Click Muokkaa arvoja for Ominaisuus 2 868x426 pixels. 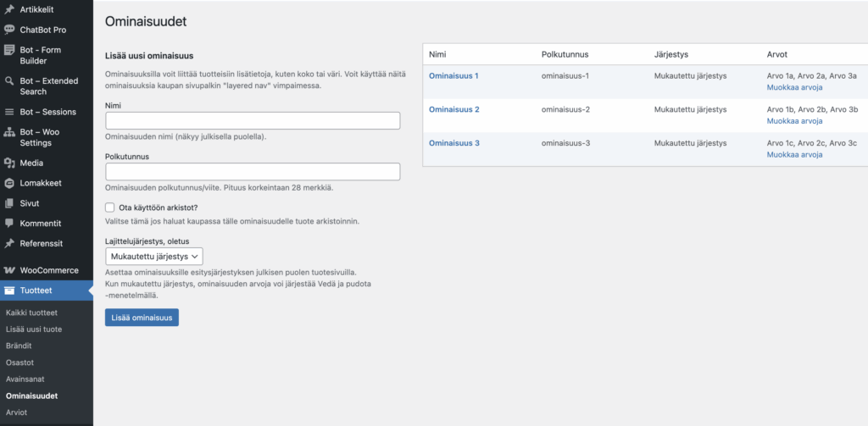[794, 121]
